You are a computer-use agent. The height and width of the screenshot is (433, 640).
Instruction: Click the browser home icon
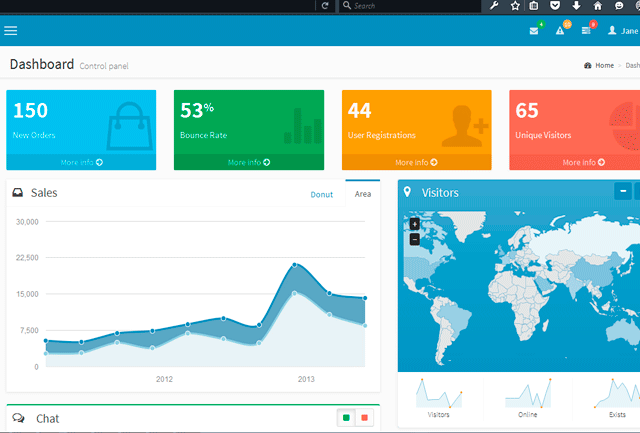click(x=598, y=6)
